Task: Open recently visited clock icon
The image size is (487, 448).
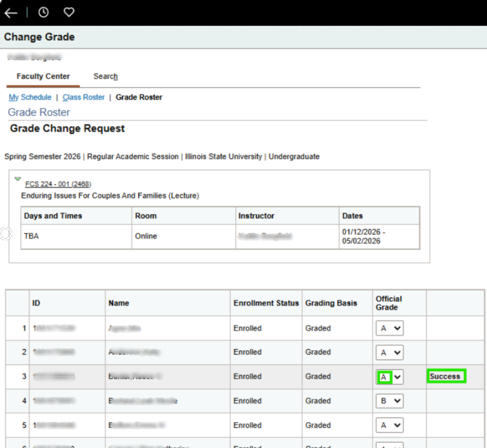Action: point(43,13)
